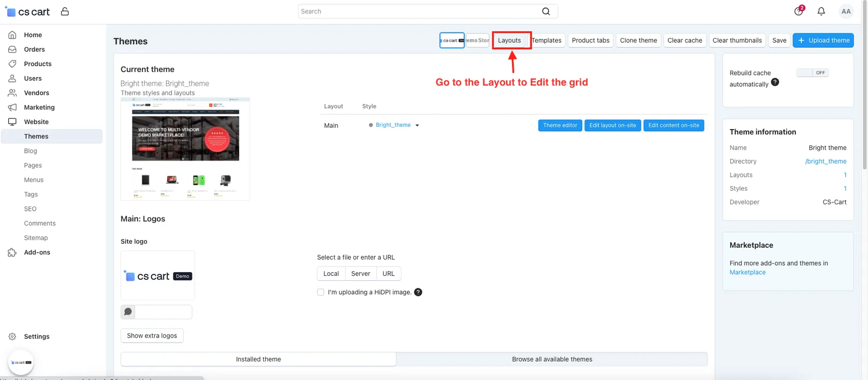
Task: Select the Server file source option
Action: coord(361,274)
